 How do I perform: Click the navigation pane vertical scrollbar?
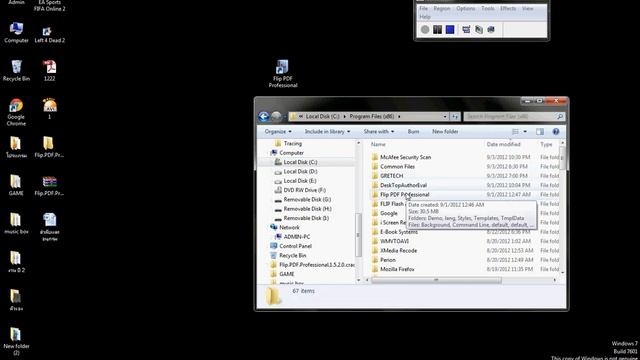(x=358, y=235)
